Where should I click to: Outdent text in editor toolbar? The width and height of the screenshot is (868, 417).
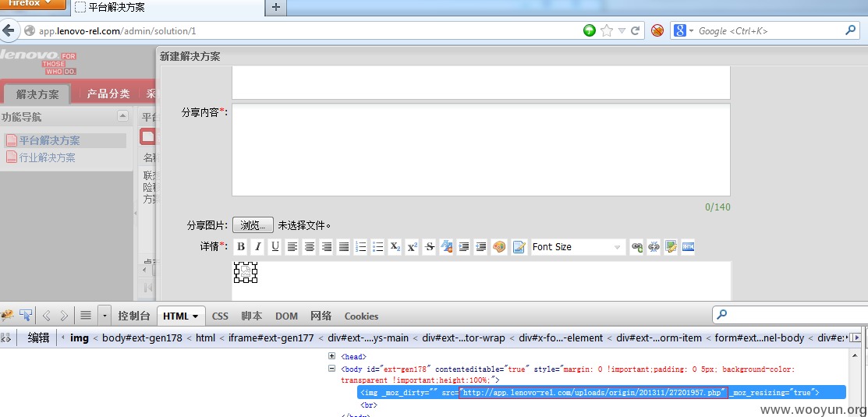click(480, 247)
